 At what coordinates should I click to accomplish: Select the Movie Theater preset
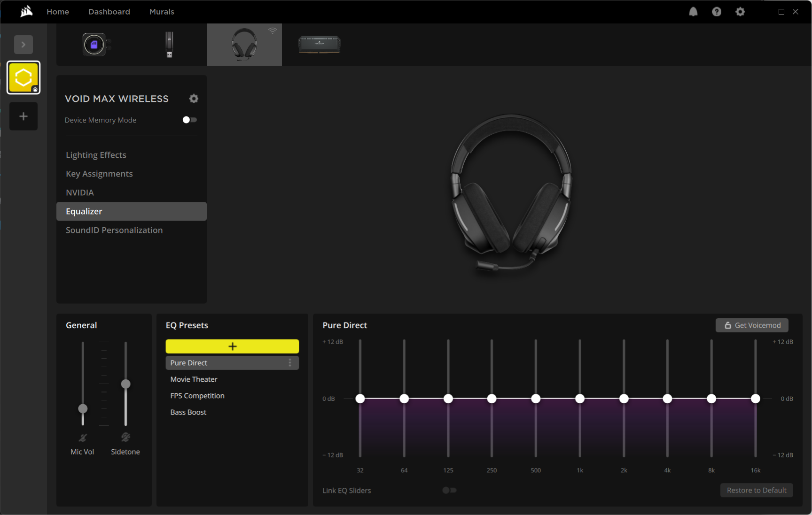[232, 379]
